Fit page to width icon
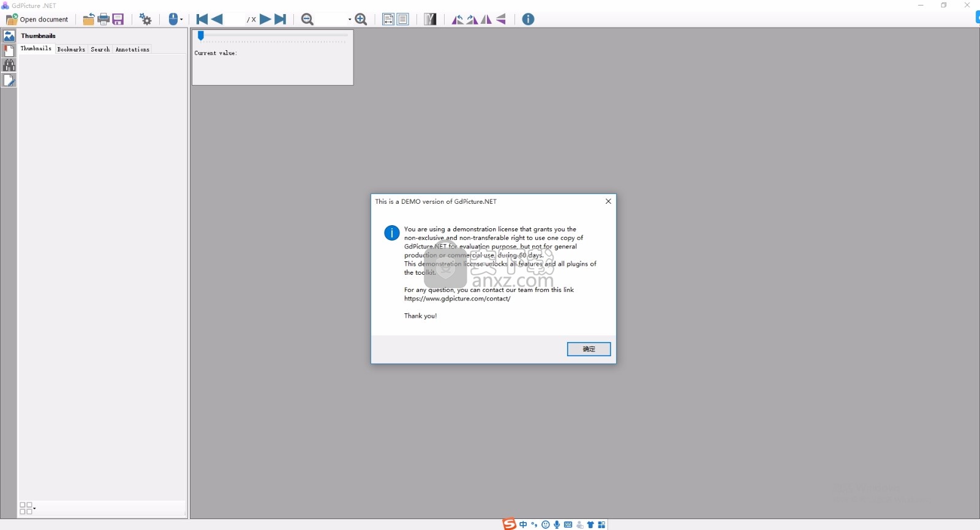The height and width of the screenshot is (530, 980). click(388, 20)
